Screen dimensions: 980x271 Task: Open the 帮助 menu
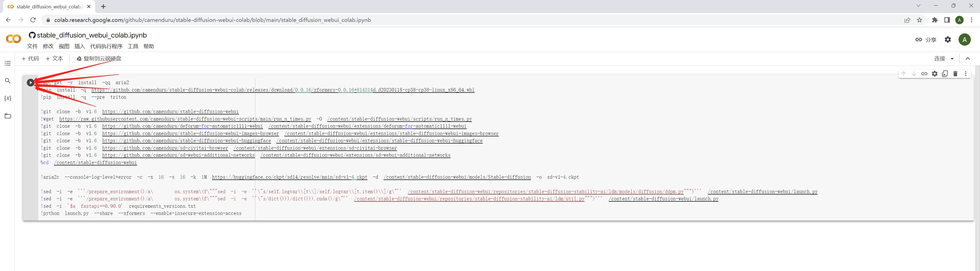(149, 46)
